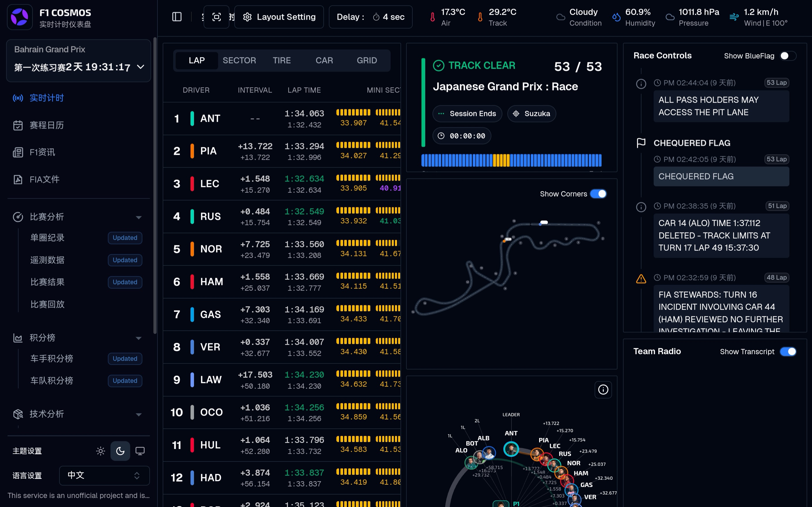This screenshot has width=812, height=507.
Task: Click the yellow segment of lap progress bar
Action: point(501,160)
